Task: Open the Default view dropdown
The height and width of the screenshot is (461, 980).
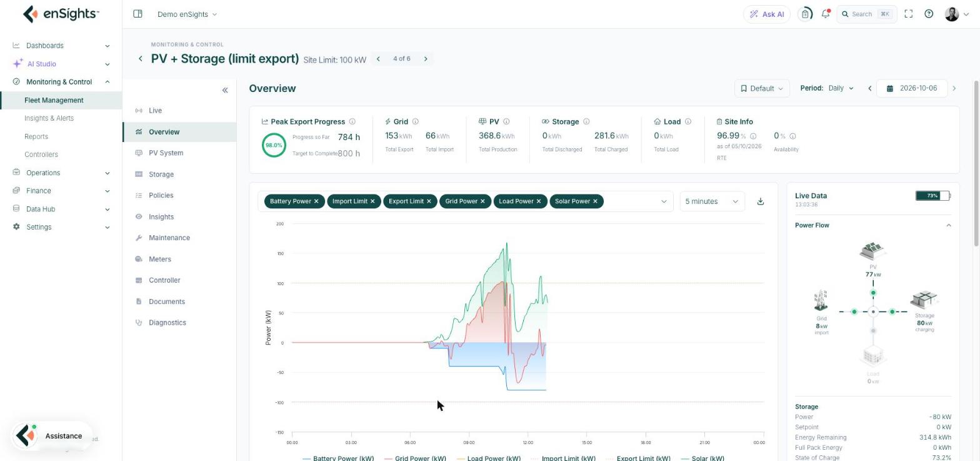Action: click(762, 88)
